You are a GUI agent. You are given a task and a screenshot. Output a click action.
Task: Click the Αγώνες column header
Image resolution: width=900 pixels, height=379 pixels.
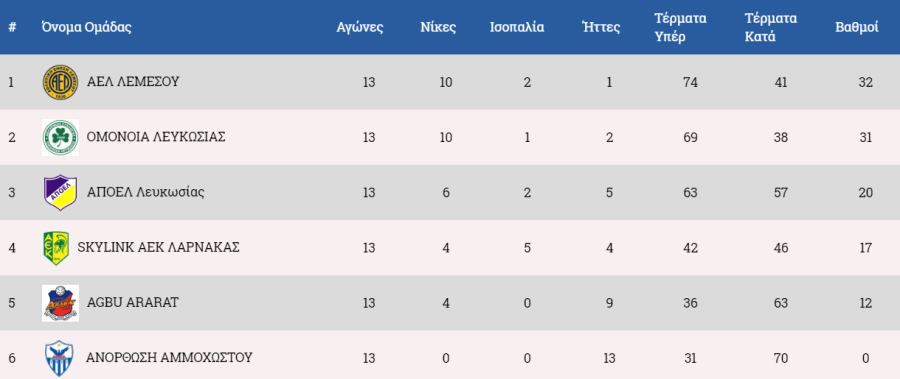tap(360, 27)
